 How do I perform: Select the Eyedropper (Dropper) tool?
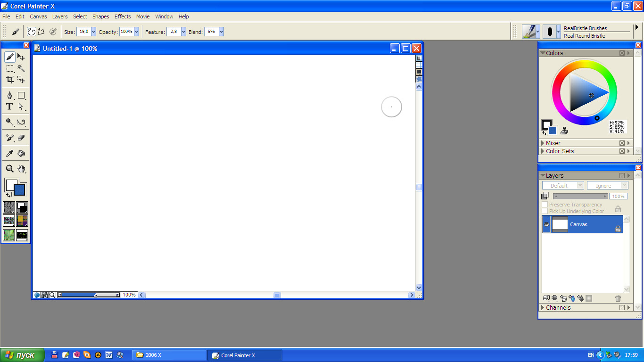coord(9,154)
